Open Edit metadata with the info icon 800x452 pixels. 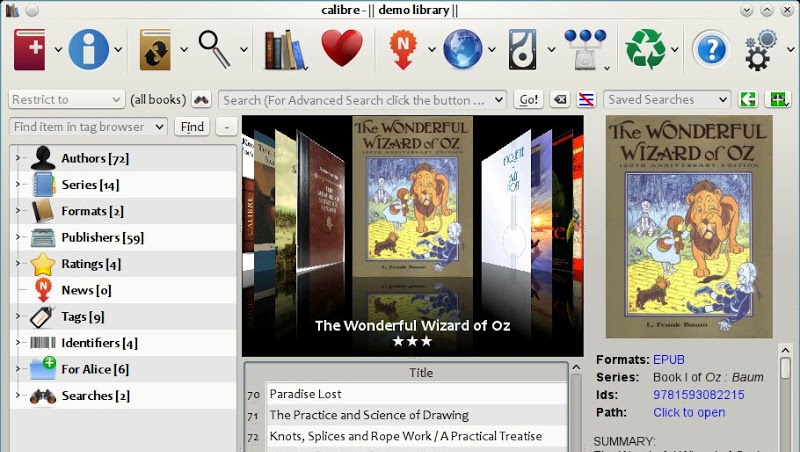(x=89, y=49)
